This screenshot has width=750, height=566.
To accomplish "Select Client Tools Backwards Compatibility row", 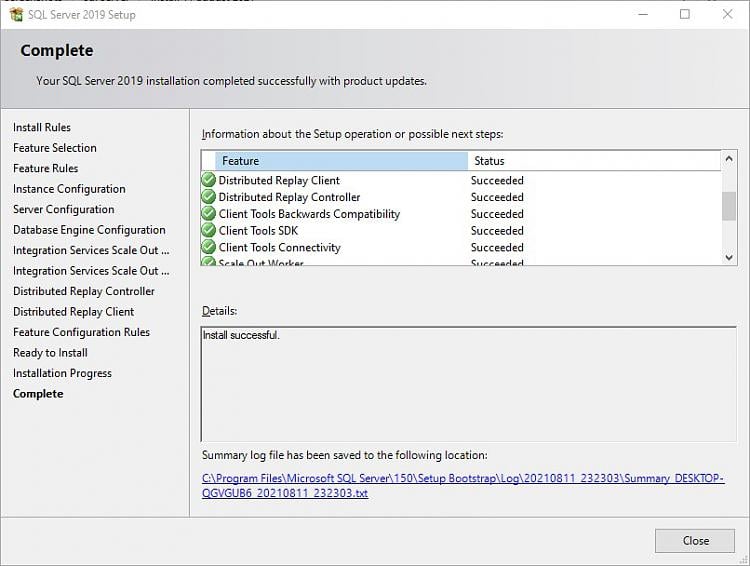I will pos(461,214).
